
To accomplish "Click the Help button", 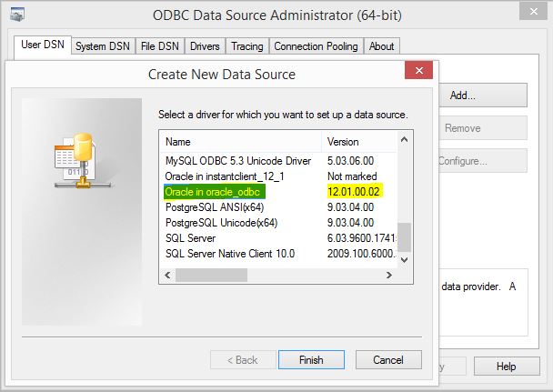I will [x=507, y=367].
